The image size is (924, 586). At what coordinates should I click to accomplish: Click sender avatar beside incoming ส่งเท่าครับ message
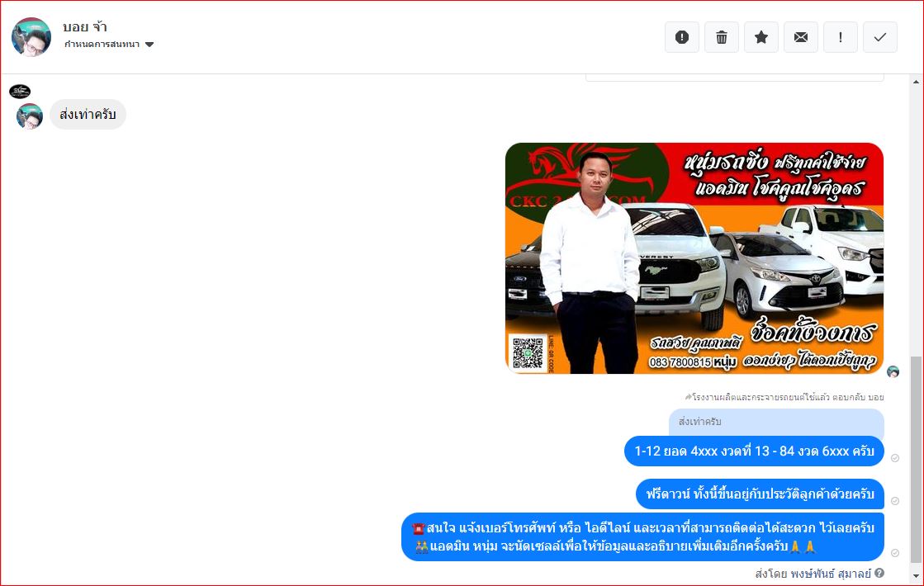pos(30,116)
